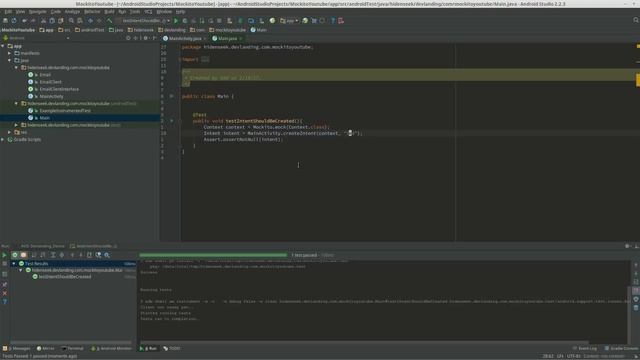Click the Expand All icon in test toolbar
This screenshot has height=360, width=640.
(x=53, y=255)
